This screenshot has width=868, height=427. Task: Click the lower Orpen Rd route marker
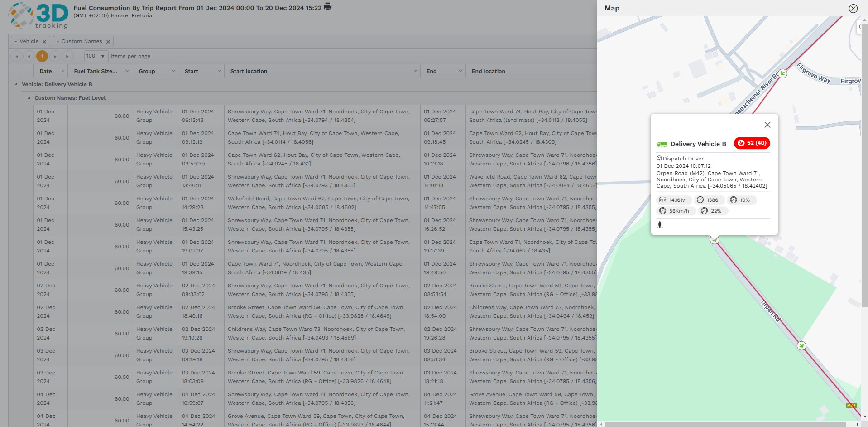801,345
